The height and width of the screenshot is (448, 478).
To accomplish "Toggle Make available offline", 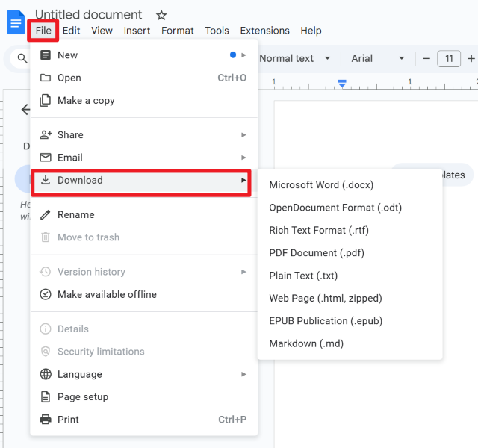I will [x=107, y=295].
